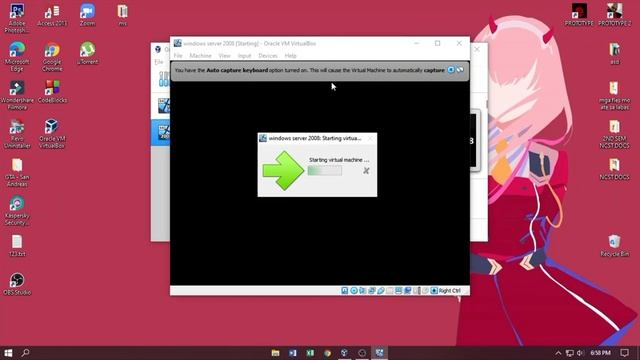Select the CodeBlocks desktop shortcut
Image resolution: width=640 pixels, height=360 pixels.
[x=52, y=91]
